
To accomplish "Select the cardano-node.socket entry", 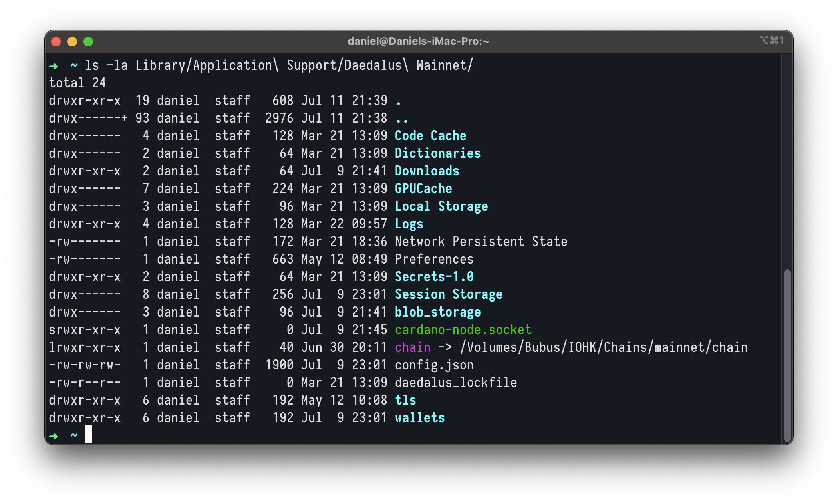I will point(463,330).
